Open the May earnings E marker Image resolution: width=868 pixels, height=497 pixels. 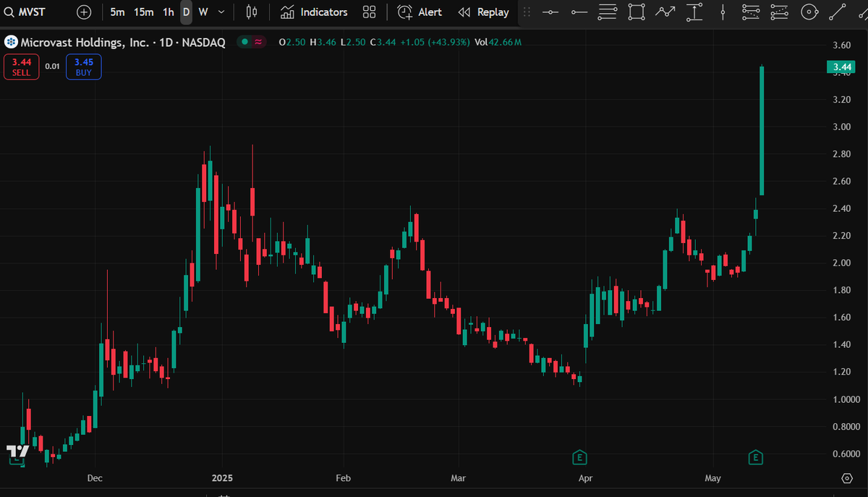(x=756, y=457)
